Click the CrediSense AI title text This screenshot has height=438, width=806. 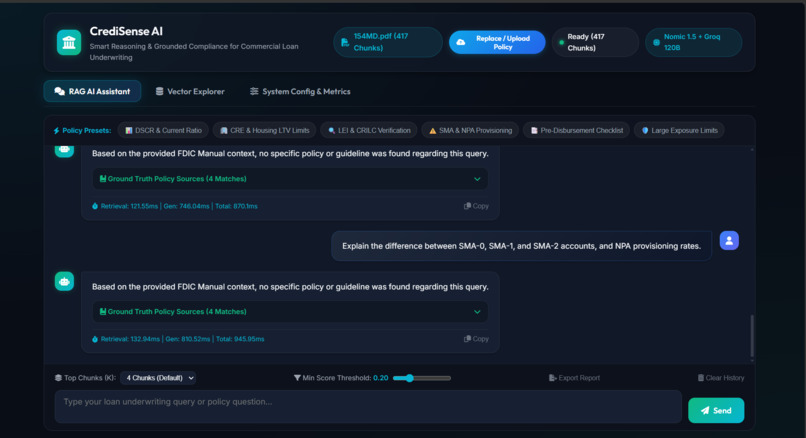126,31
